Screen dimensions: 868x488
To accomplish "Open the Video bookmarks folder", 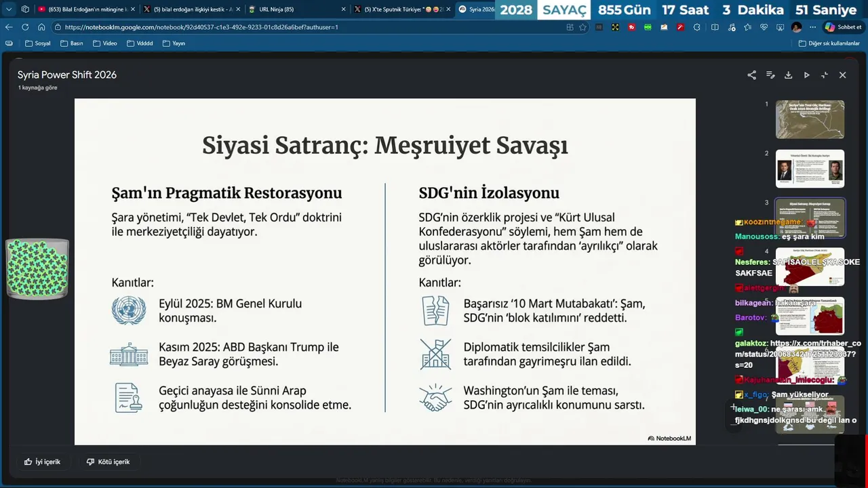I will (105, 43).
